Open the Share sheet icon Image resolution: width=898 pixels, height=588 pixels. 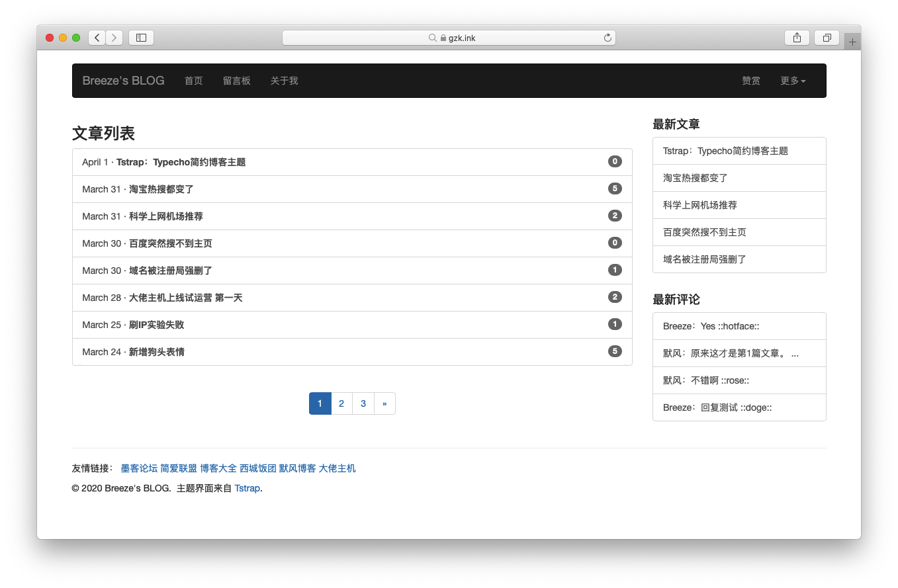coord(797,38)
